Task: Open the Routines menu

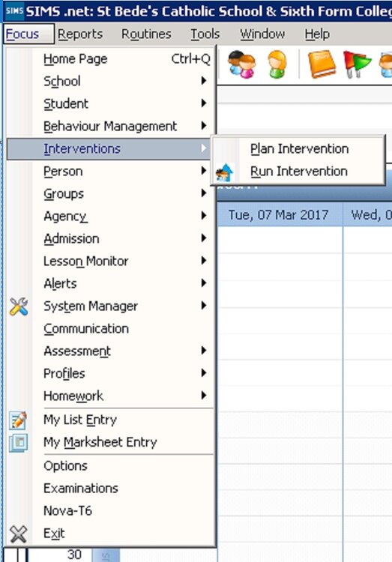Action: click(x=146, y=34)
